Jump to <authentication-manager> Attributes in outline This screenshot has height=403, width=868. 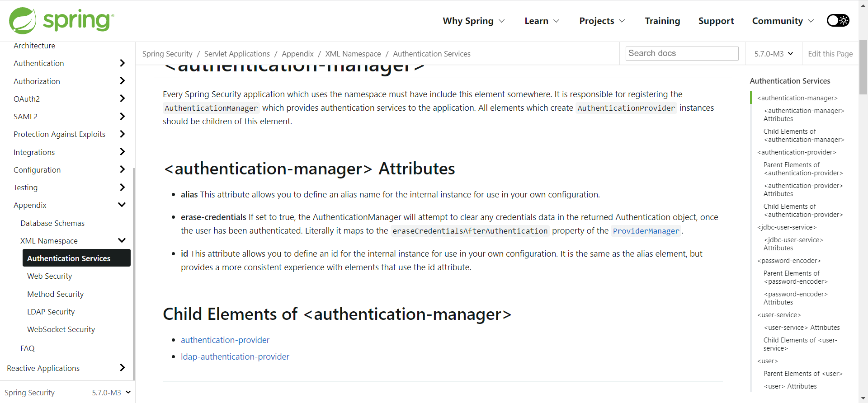(x=804, y=115)
